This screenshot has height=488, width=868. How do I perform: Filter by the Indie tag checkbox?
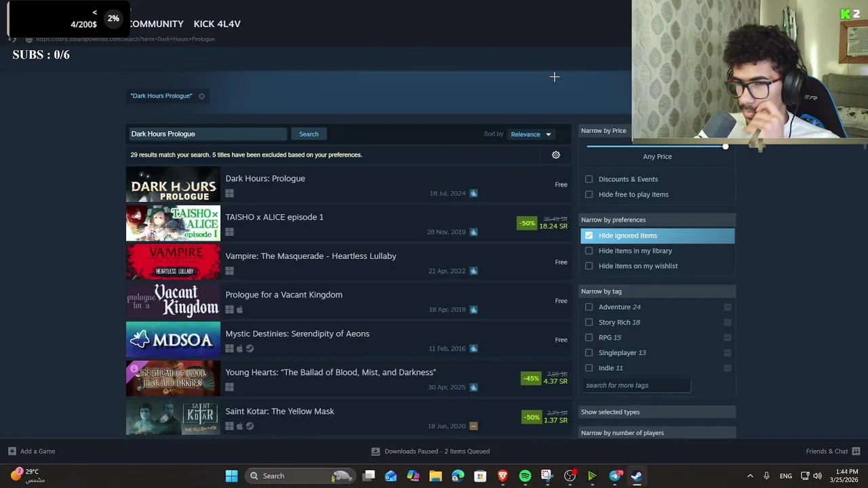pos(589,368)
